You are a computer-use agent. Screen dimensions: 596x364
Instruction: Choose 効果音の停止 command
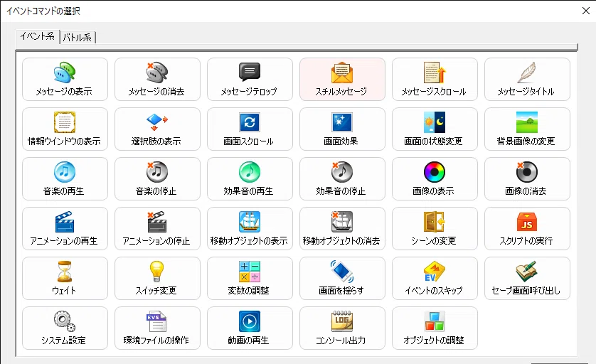click(x=342, y=179)
